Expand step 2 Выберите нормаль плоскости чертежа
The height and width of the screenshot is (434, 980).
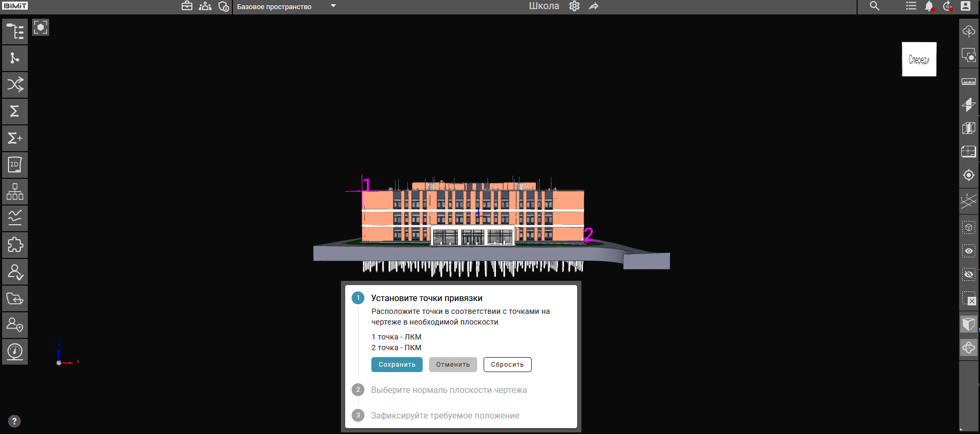pos(448,390)
